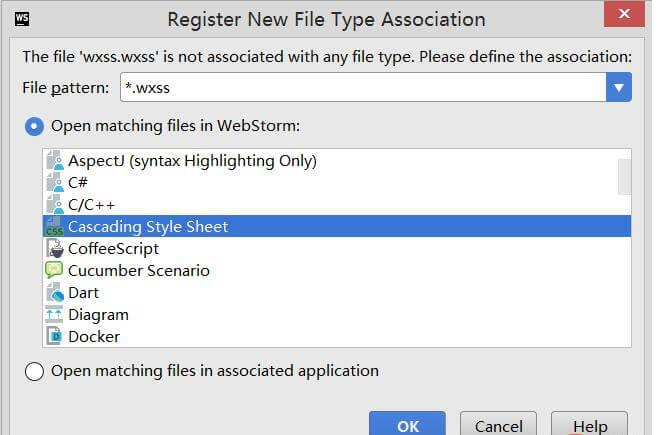Choose 'Diagram' file type in list

point(336,315)
